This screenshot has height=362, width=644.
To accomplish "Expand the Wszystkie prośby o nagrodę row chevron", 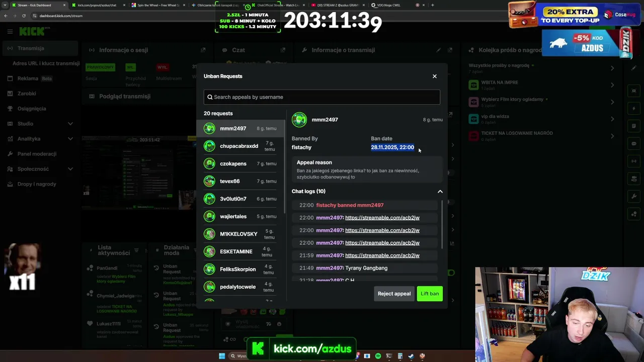I will pos(612,68).
